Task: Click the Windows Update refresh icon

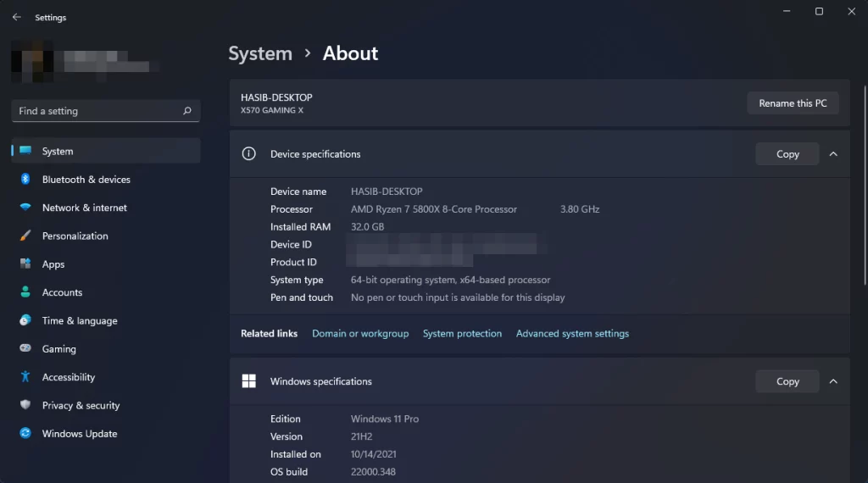Action: pyautogui.click(x=25, y=433)
